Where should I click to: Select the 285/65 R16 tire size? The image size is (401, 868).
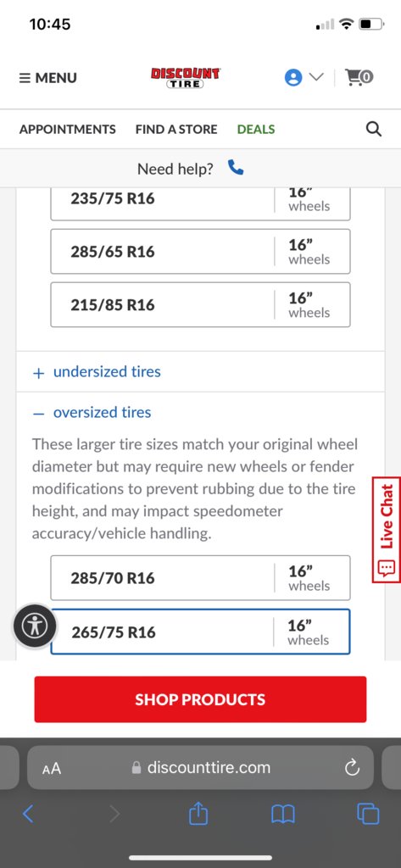[x=200, y=251]
